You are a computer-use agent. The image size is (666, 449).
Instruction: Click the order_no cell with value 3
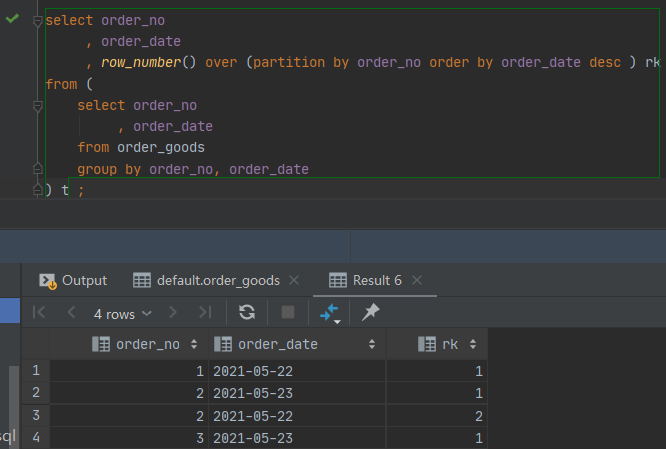point(129,438)
